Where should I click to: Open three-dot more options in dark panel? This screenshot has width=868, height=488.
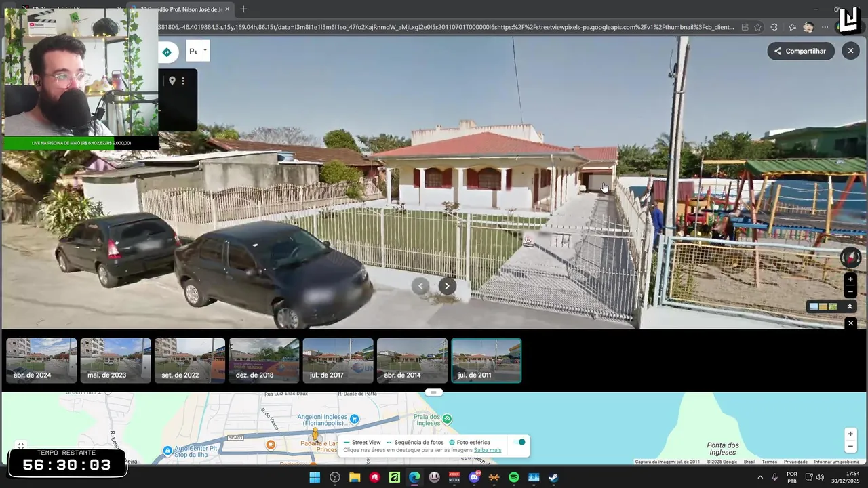point(183,81)
